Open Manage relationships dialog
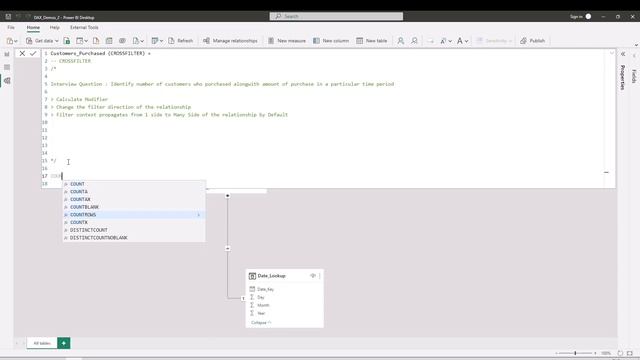 click(230, 41)
